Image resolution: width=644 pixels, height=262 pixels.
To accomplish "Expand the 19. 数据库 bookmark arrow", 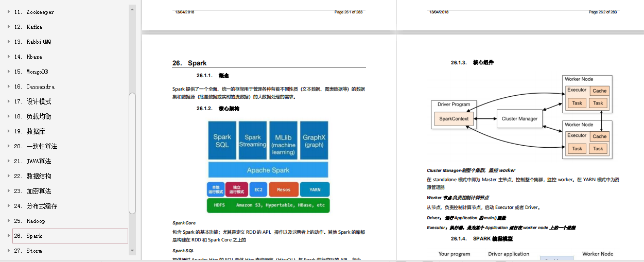I will coord(9,131).
